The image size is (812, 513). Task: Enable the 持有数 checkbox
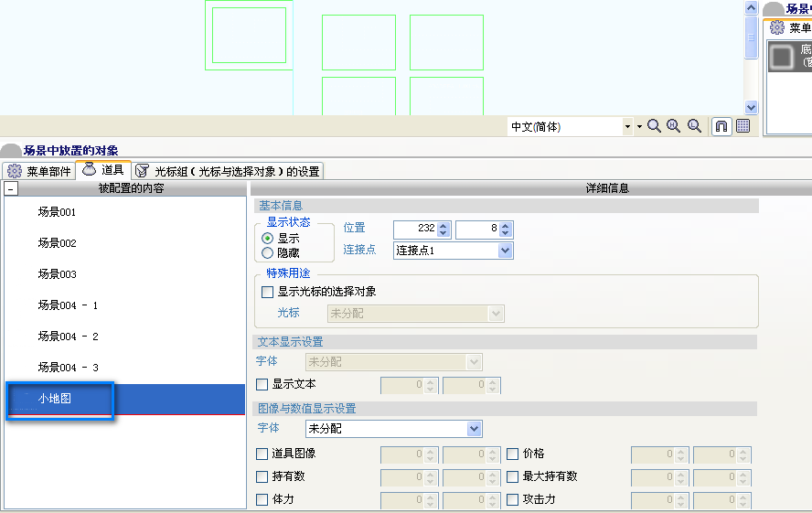262,476
